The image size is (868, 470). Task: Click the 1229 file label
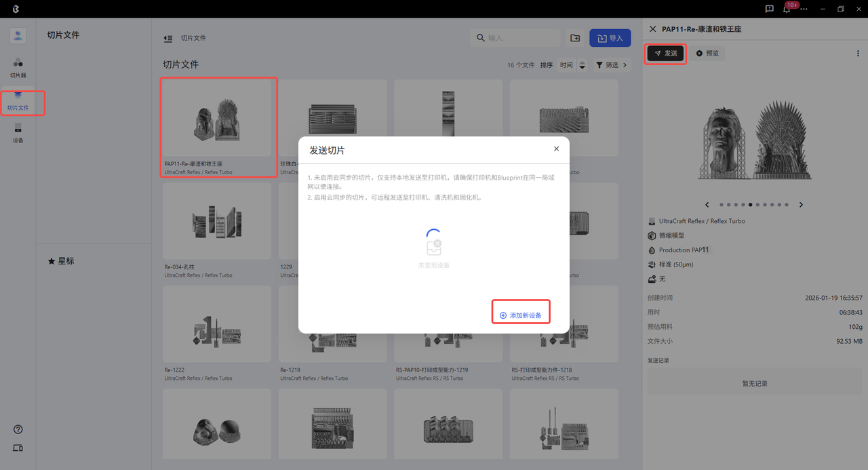286,267
